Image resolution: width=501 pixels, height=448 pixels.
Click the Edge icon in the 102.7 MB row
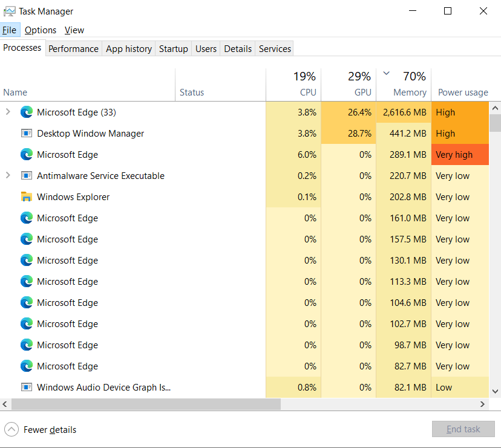(x=27, y=324)
